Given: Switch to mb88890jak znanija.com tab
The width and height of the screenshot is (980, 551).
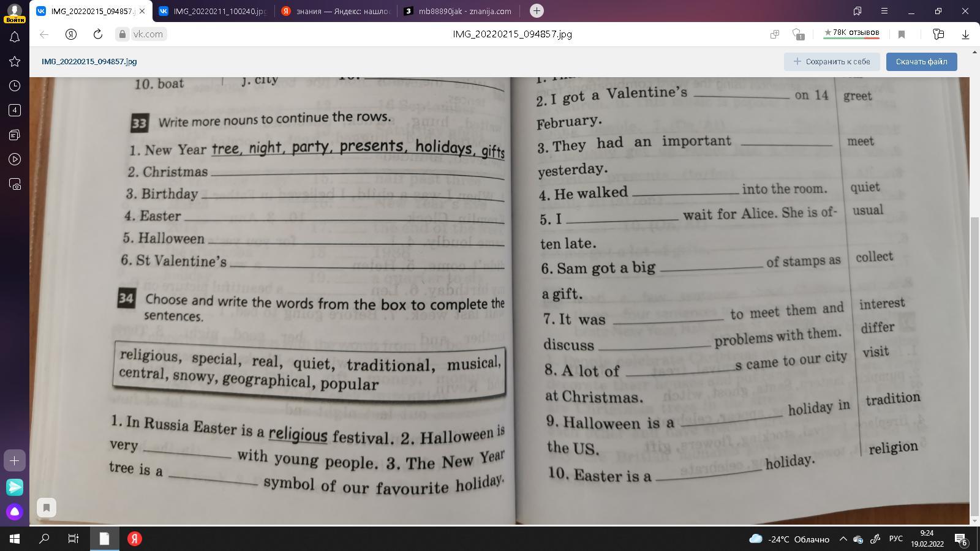Looking at the screenshot, I should click(458, 11).
